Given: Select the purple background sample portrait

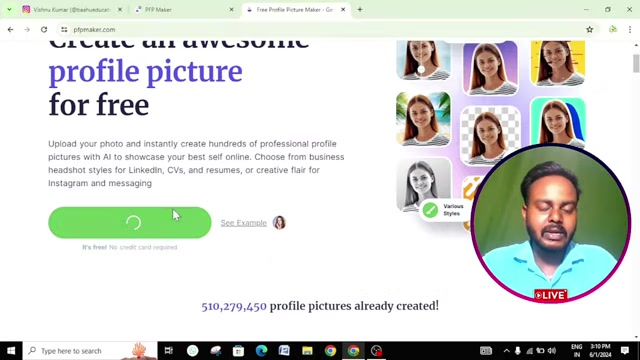Looking at the screenshot, I should point(490,68).
